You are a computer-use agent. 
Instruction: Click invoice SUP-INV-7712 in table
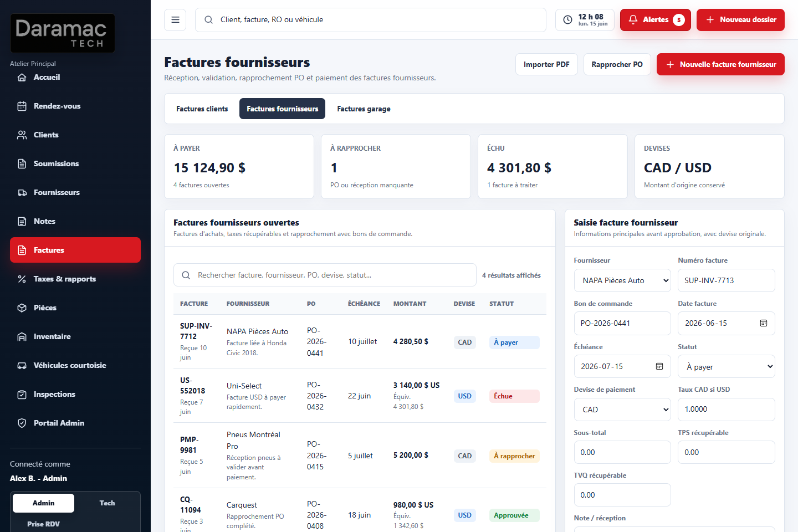click(196, 331)
